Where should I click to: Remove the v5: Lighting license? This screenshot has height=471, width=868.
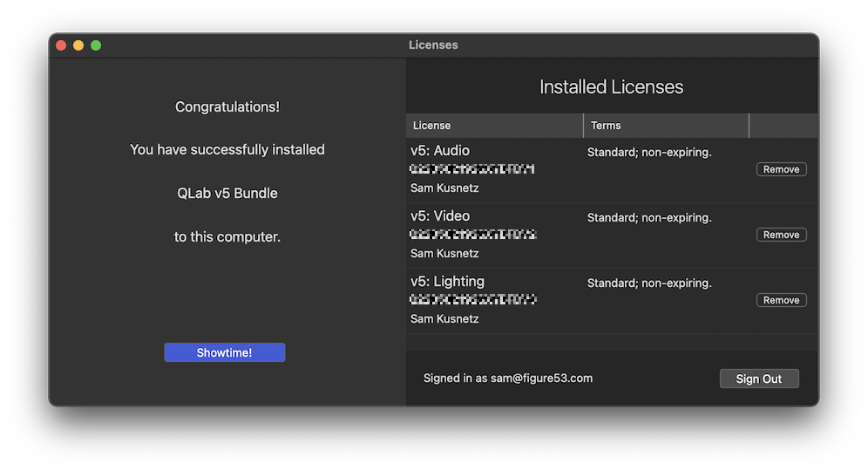point(781,300)
